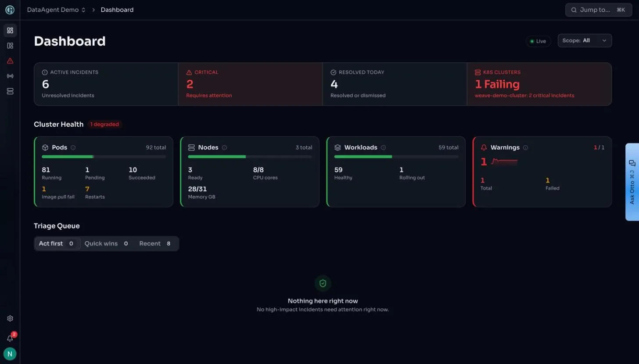Click the Workloads health progress bar
This screenshot has width=639, height=364.
coord(396,157)
